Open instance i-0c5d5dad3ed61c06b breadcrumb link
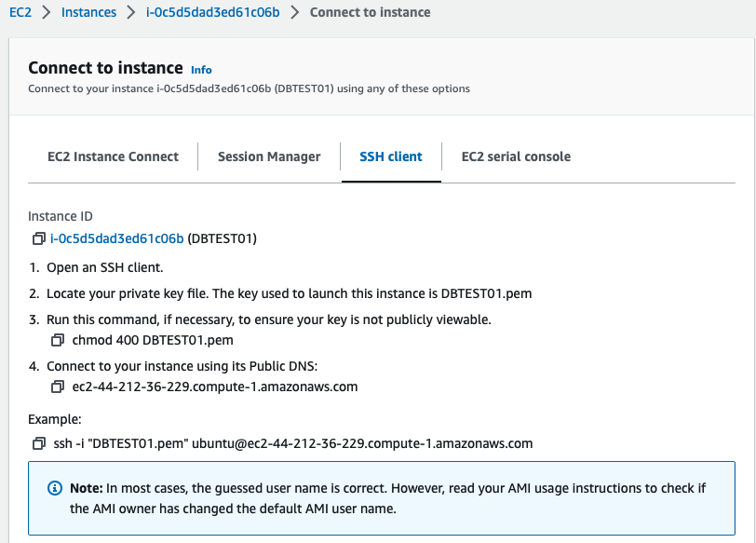Viewport: 756px width, 543px height. [x=212, y=12]
